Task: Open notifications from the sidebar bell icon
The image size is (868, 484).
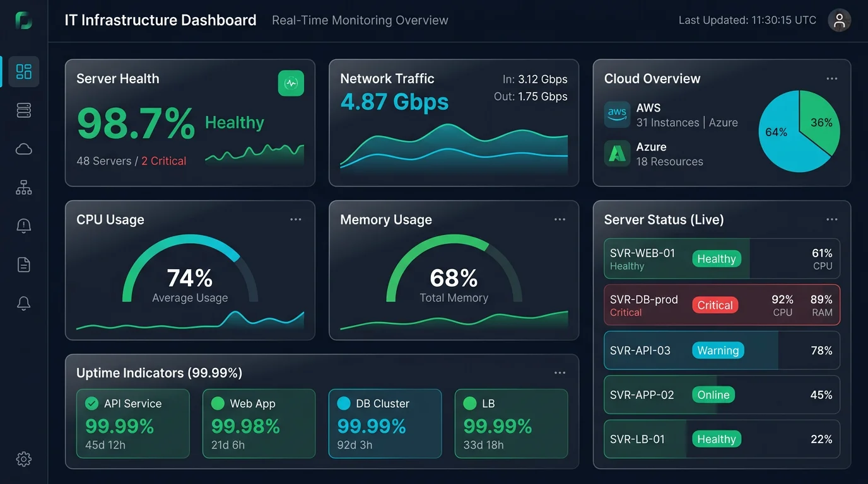Action: pyautogui.click(x=23, y=303)
